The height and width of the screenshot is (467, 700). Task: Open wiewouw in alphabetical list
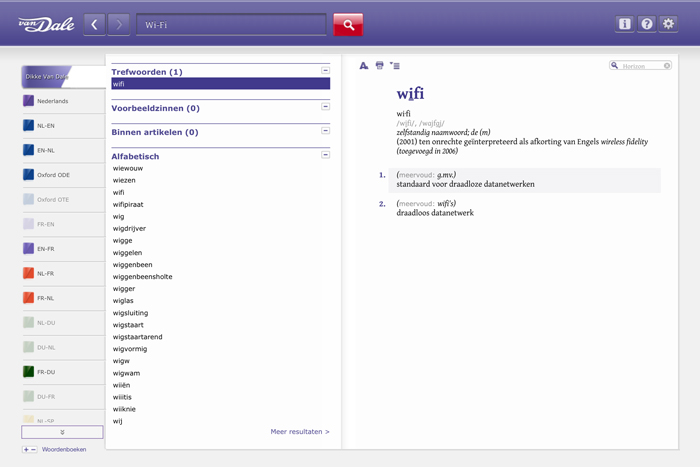(128, 168)
